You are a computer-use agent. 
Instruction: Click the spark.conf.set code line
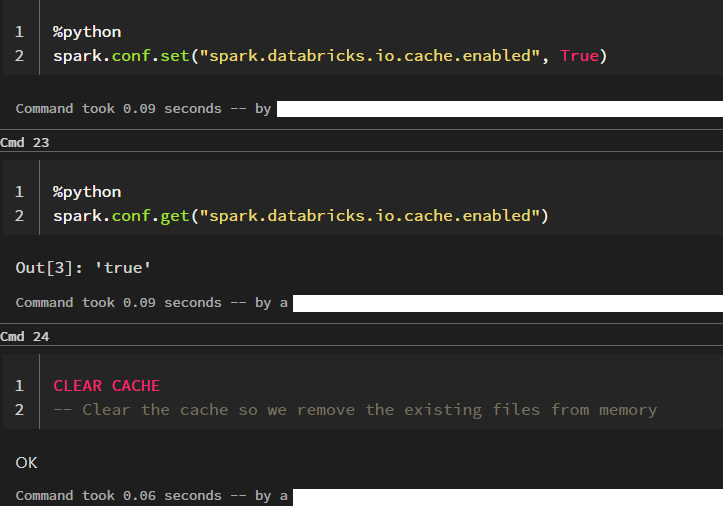tap(330, 56)
